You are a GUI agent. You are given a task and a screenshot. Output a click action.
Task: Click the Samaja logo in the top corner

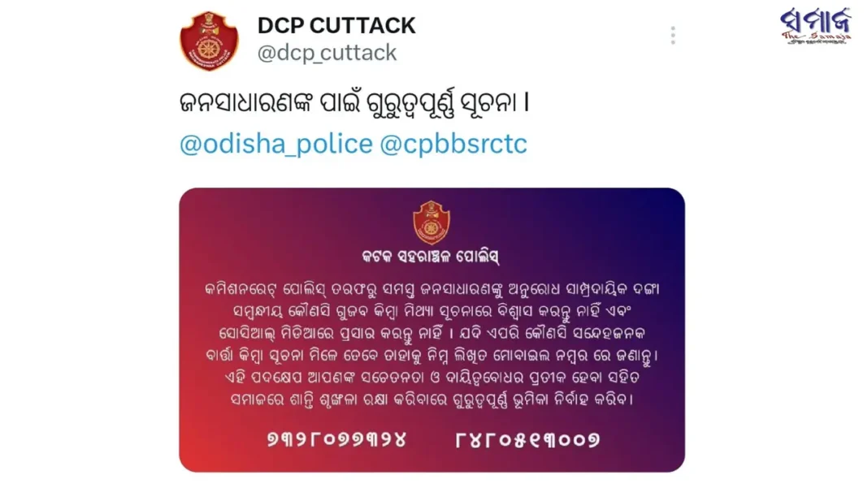point(815,26)
